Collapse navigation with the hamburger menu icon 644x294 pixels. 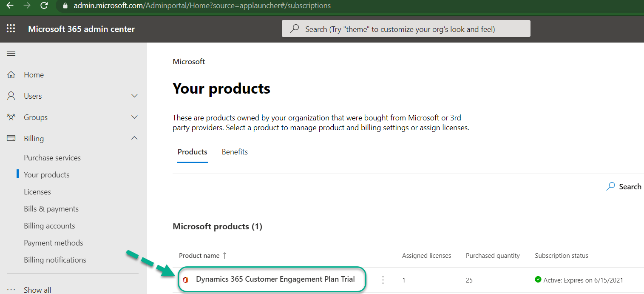pos(11,53)
